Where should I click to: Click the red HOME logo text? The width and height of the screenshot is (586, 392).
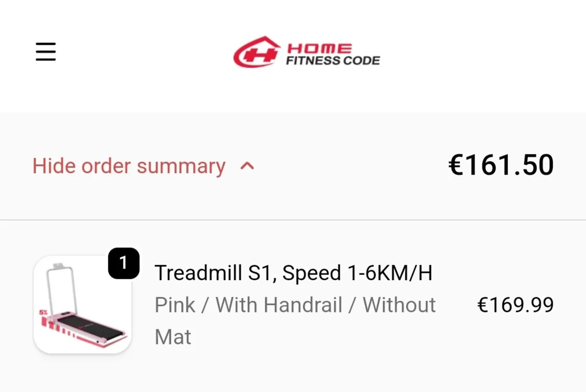(x=319, y=48)
